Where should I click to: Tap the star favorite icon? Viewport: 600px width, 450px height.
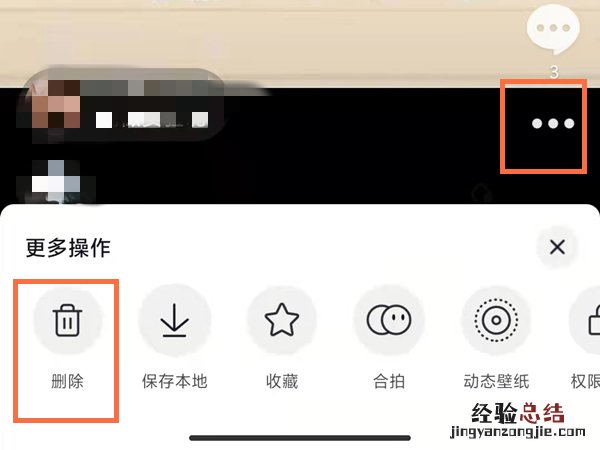(x=282, y=320)
